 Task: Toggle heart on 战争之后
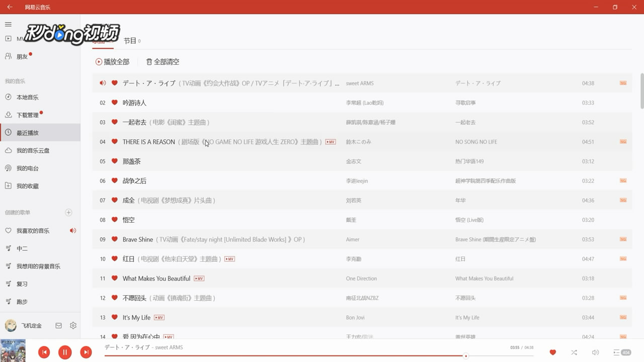point(115,180)
